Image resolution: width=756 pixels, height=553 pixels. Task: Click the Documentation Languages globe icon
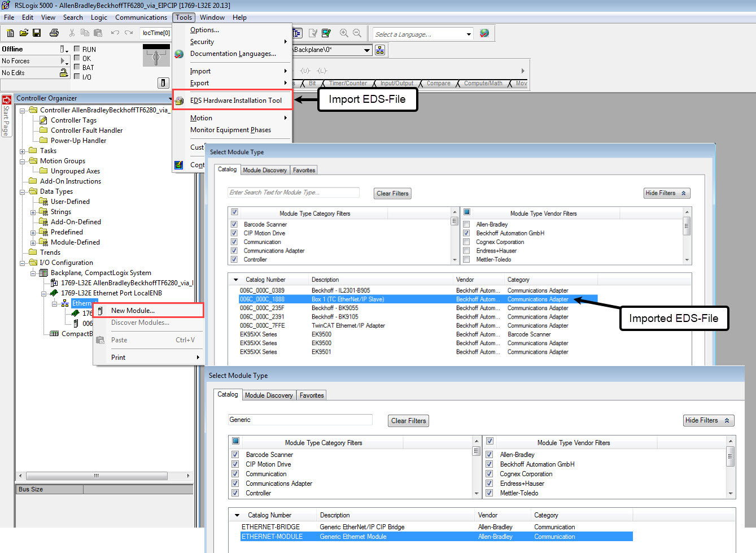click(179, 54)
